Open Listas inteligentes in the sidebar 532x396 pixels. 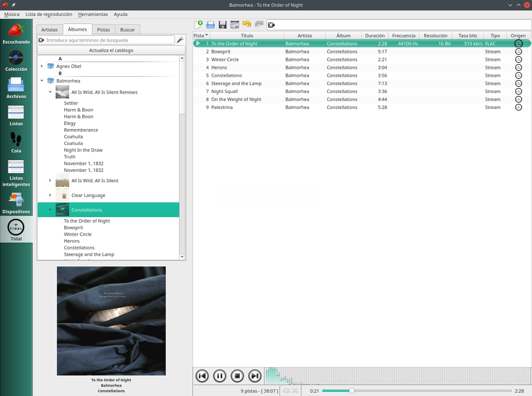tap(16, 173)
